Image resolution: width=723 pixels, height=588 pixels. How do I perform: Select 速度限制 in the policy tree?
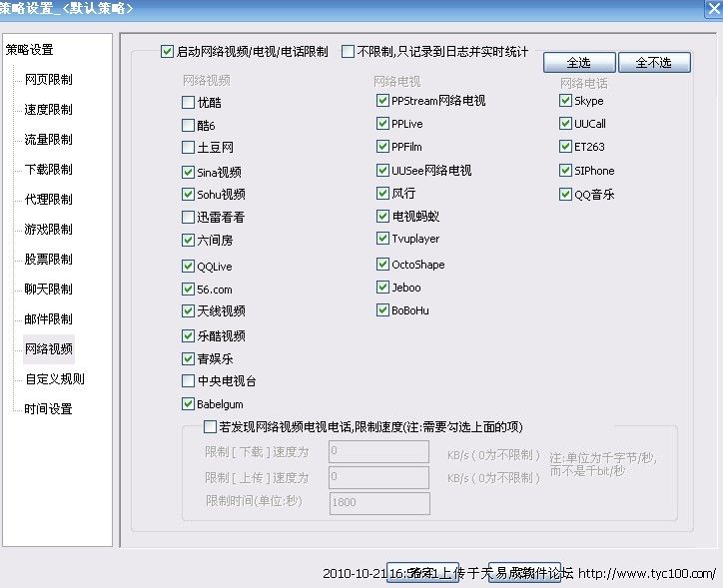[48, 110]
